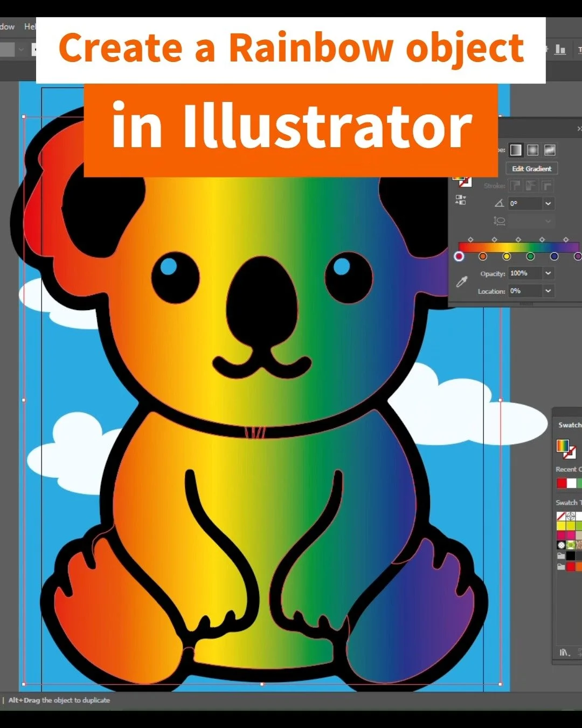Open the Help menu
Screen dimensions: 582x728
pyautogui.click(x=30, y=26)
